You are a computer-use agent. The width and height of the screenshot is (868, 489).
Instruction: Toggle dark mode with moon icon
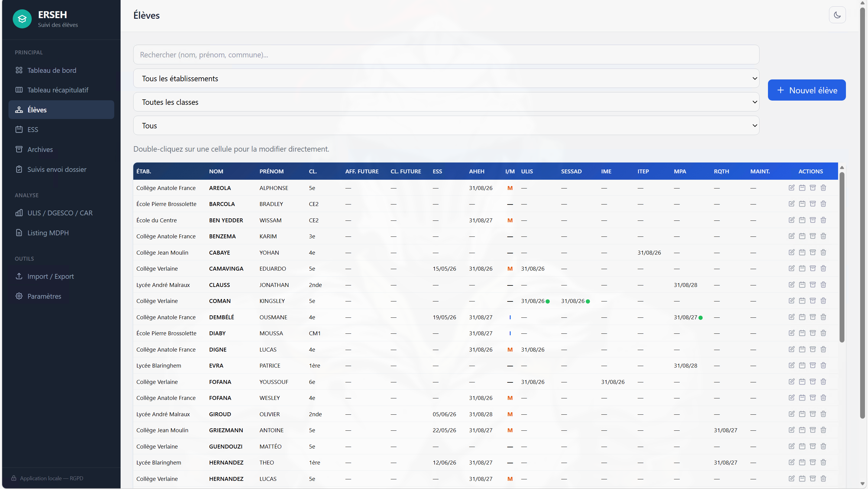pos(837,15)
